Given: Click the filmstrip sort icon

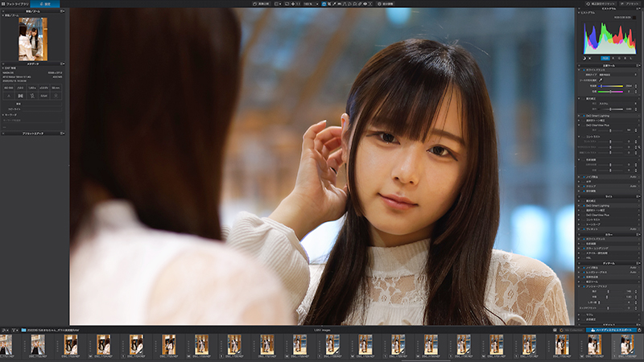Looking at the screenshot, I should (x=5, y=330).
